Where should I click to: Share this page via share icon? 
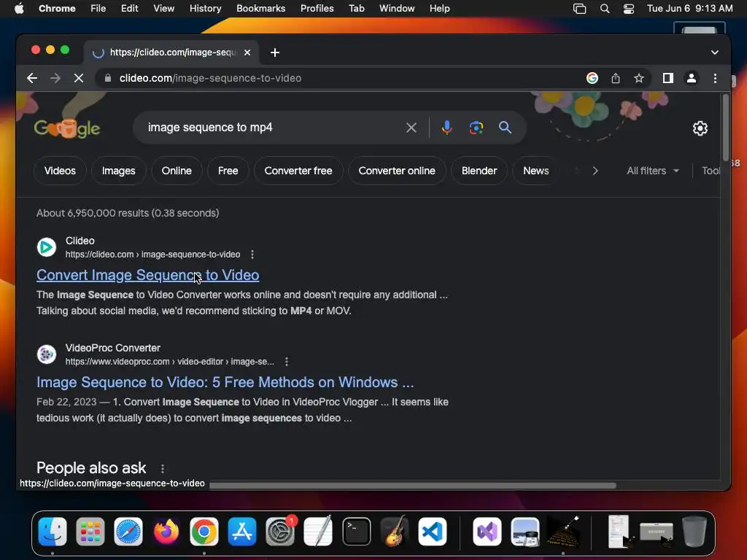click(616, 78)
